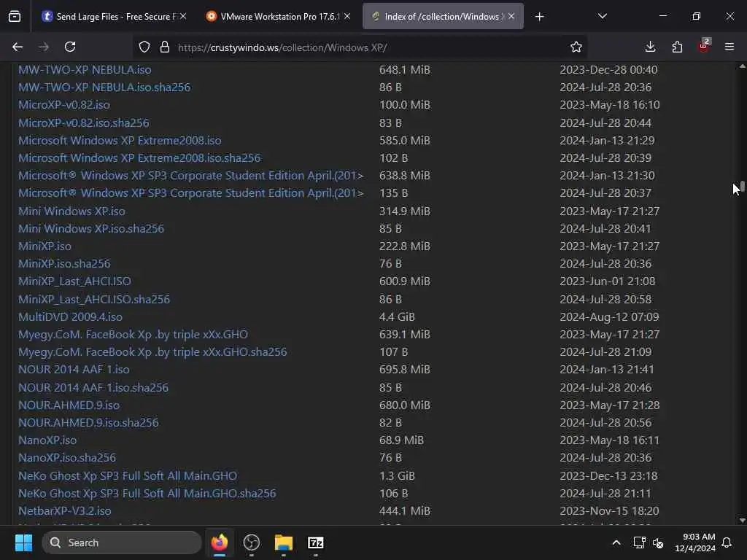Download MiniXP_Last_AHCI.ISO
The width and height of the screenshot is (747, 560).
[x=74, y=281]
